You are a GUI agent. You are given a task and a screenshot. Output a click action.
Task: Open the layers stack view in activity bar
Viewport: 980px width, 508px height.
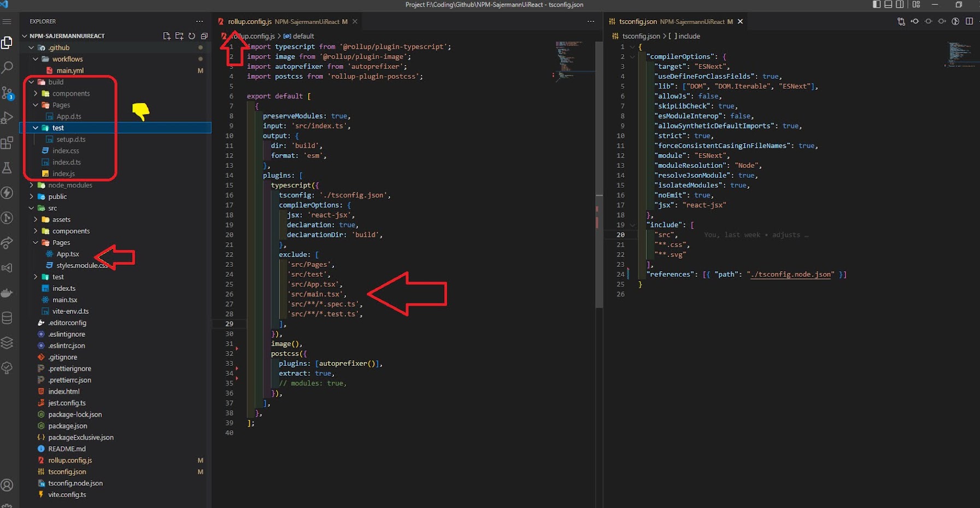7,343
